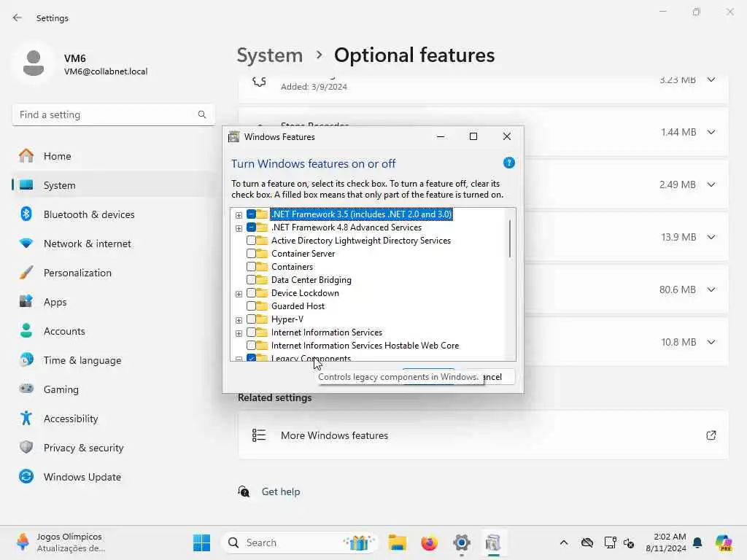Expand the Device Lockdown tree node
The width and height of the screenshot is (747, 560).
click(239, 294)
